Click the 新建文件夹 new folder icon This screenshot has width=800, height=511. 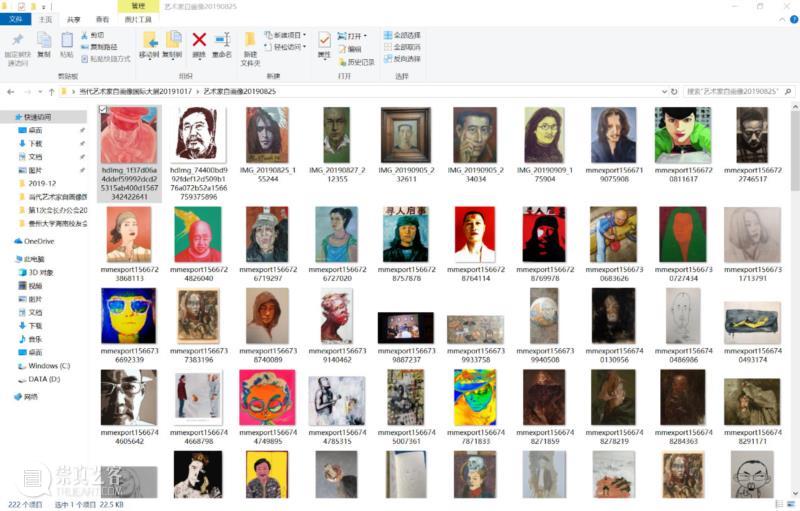click(x=250, y=40)
